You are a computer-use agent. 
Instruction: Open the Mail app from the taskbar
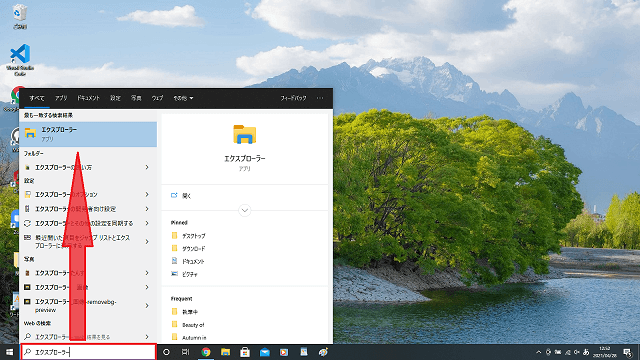264,352
